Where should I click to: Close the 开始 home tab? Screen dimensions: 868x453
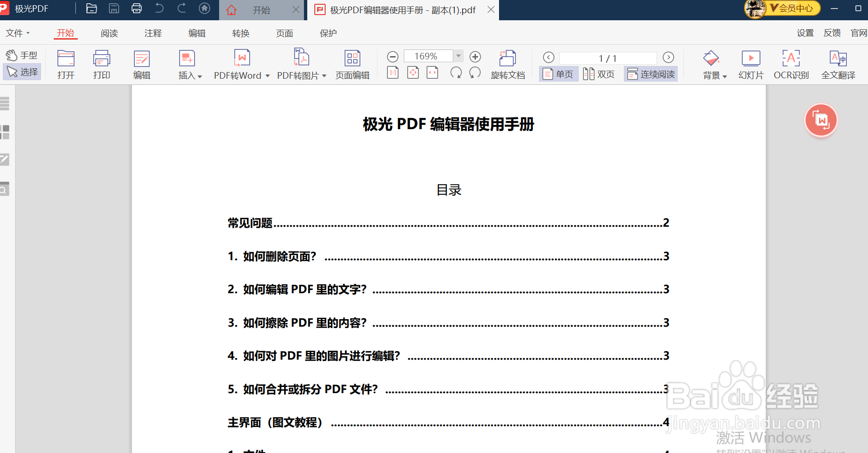click(x=296, y=9)
